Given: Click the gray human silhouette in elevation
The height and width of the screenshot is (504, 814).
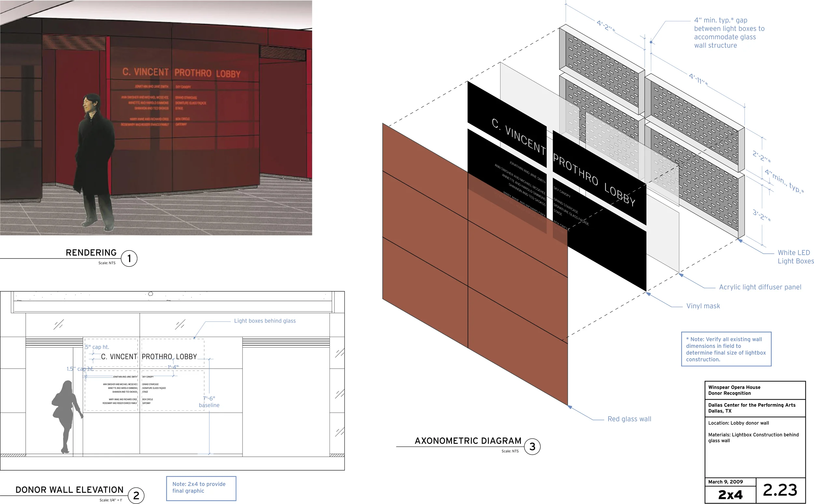Looking at the screenshot, I should tap(67, 417).
